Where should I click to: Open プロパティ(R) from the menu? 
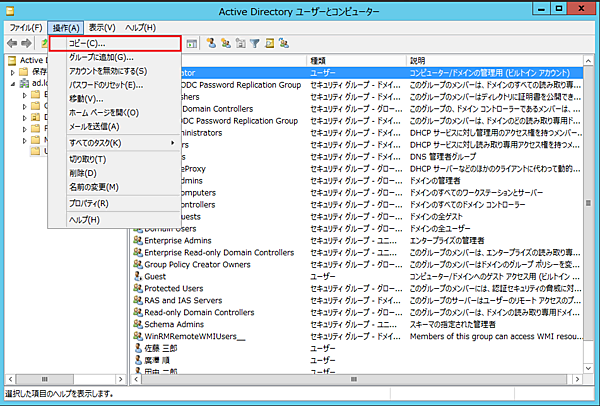(115, 203)
